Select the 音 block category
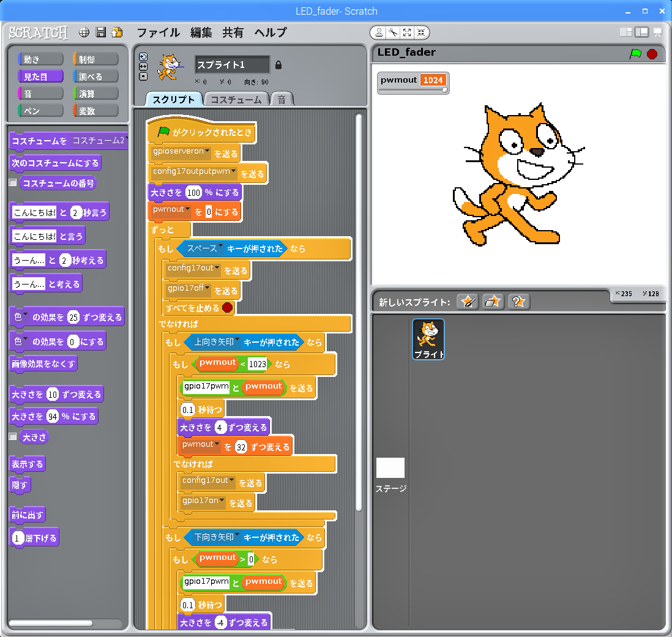This screenshot has height=637, width=672. (41, 94)
